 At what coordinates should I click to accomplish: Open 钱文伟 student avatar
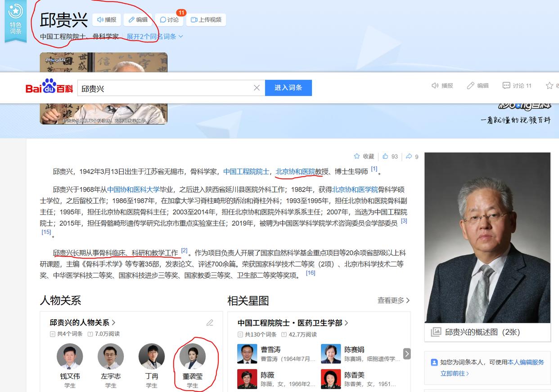[x=70, y=356]
